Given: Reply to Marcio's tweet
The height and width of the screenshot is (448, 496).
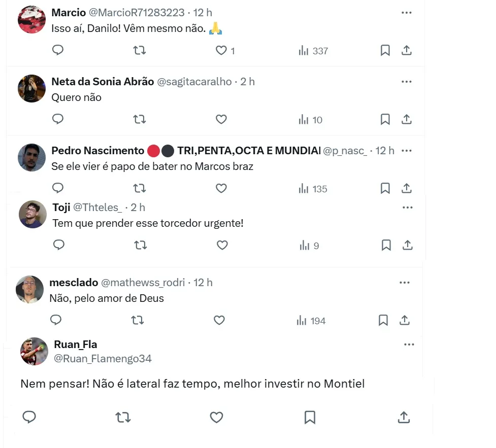Looking at the screenshot, I should point(58,50).
